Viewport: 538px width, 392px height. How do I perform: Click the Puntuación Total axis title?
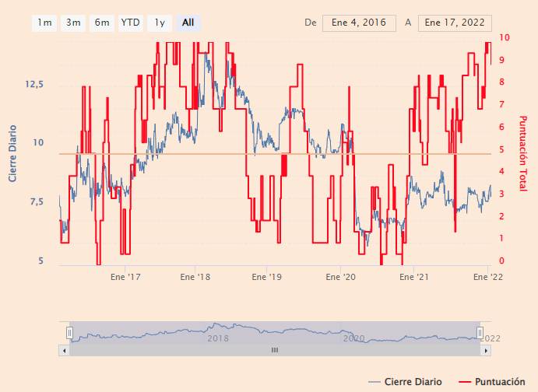coord(522,153)
